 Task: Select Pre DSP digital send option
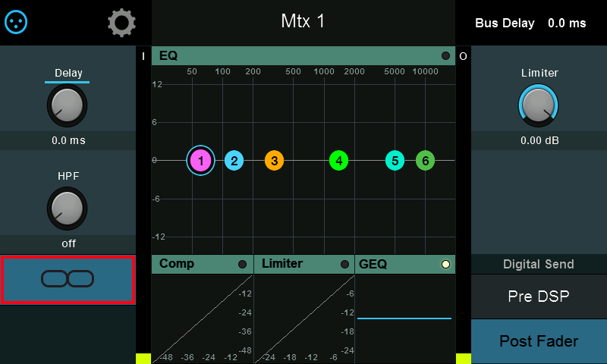[x=539, y=297]
